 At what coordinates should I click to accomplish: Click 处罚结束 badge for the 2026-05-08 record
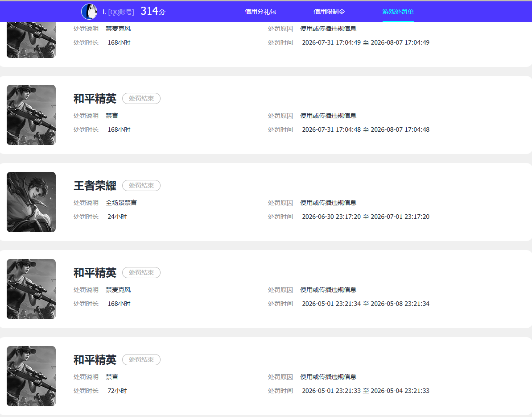[141, 273]
